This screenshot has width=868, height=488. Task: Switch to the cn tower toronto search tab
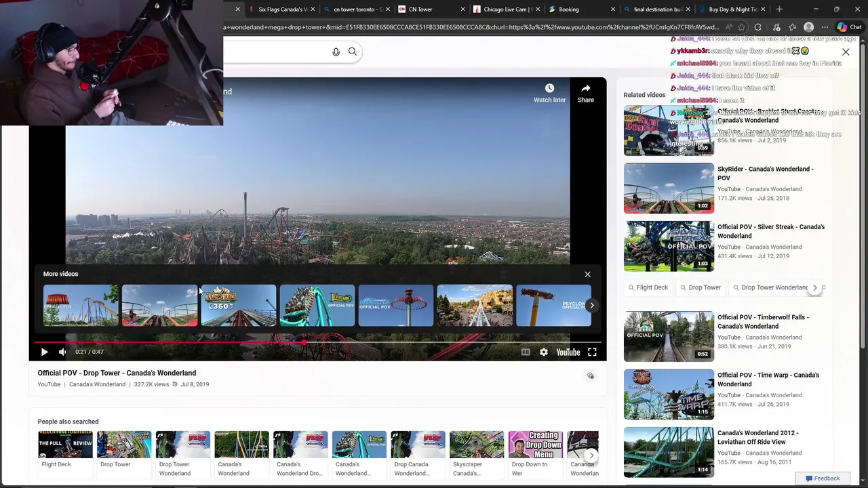tap(355, 9)
